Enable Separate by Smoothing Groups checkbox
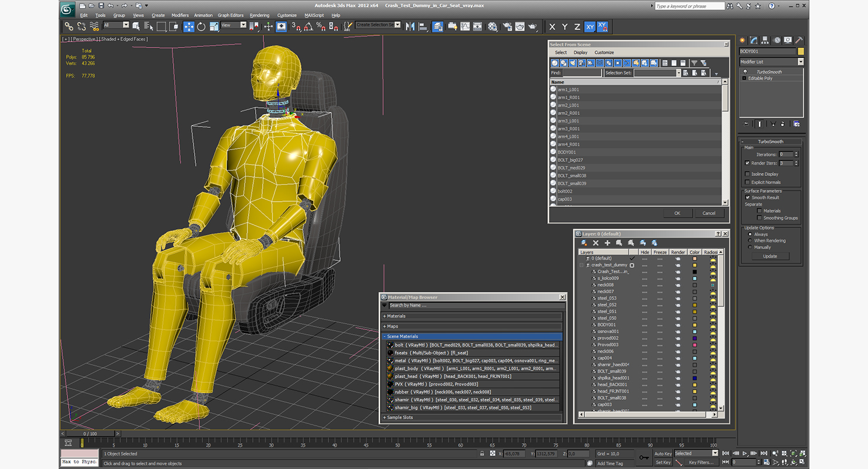Screen dimensions: 868x469 pyautogui.click(x=759, y=218)
